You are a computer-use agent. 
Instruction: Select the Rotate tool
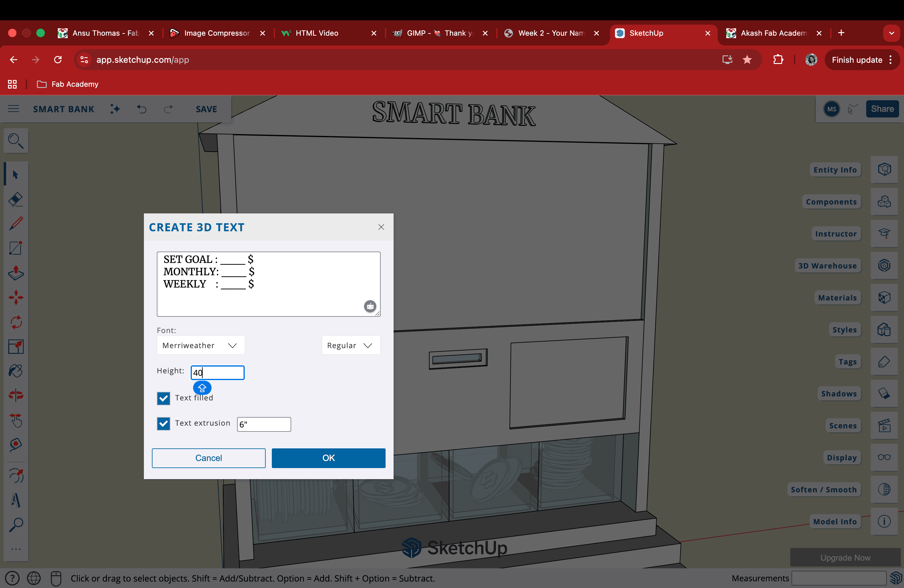16,322
